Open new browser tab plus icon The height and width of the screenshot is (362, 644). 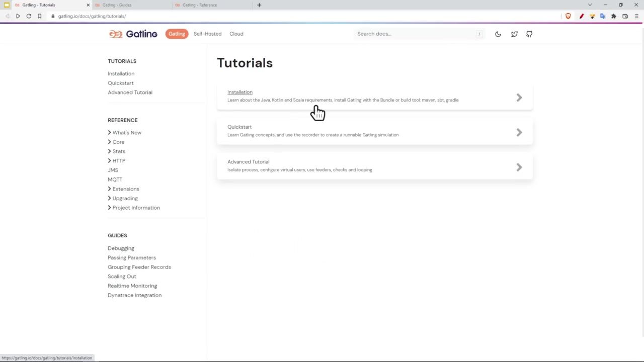pos(259,5)
